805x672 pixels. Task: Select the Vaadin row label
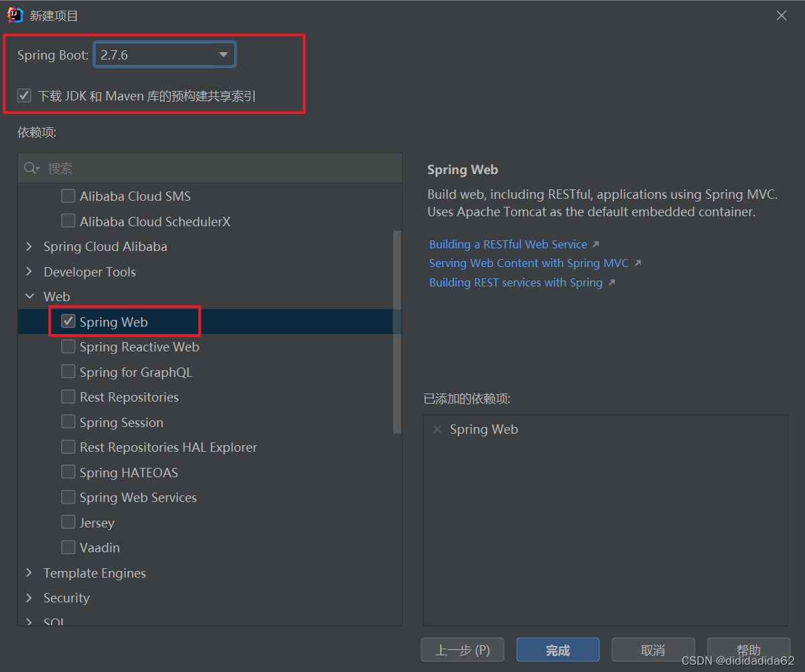click(x=100, y=548)
